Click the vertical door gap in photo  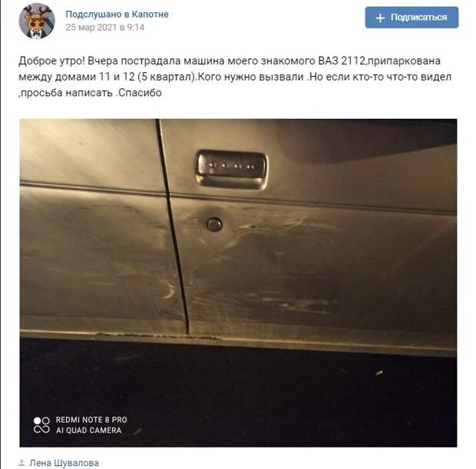(x=173, y=226)
